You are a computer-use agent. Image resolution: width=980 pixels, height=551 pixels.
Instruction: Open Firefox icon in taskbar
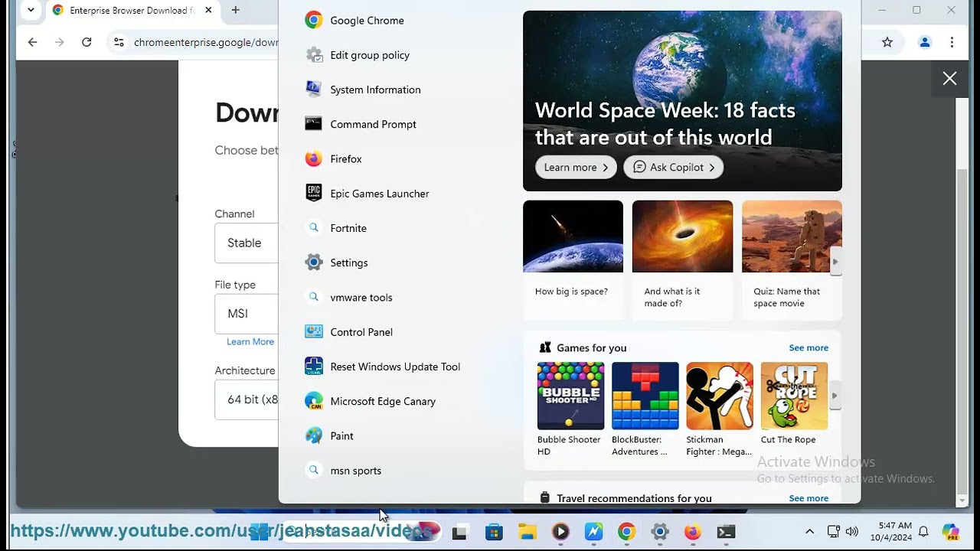click(692, 532)
